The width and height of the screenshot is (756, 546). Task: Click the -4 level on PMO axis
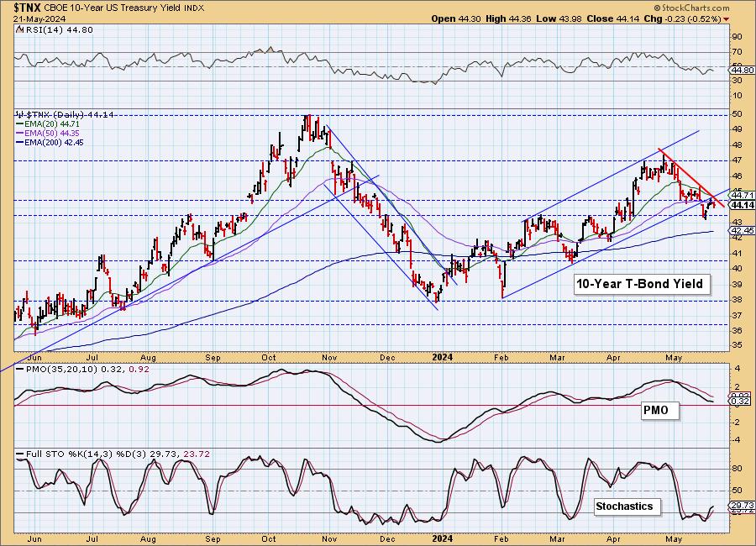click(x=736, y=439)
